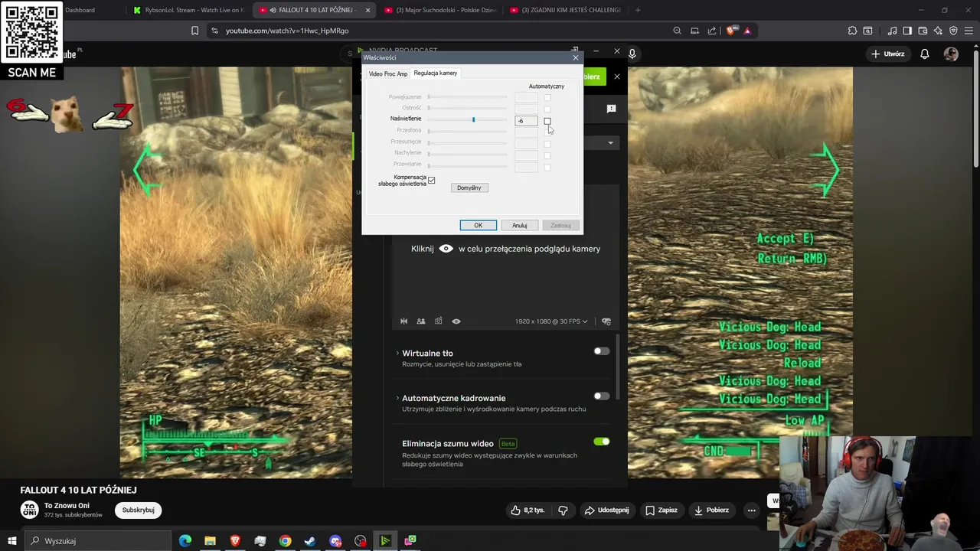The width and height of the screenshot is (980, 551).
Task: Switch to RybsonLoL Stream browser tab
Action: click(189, 10)
